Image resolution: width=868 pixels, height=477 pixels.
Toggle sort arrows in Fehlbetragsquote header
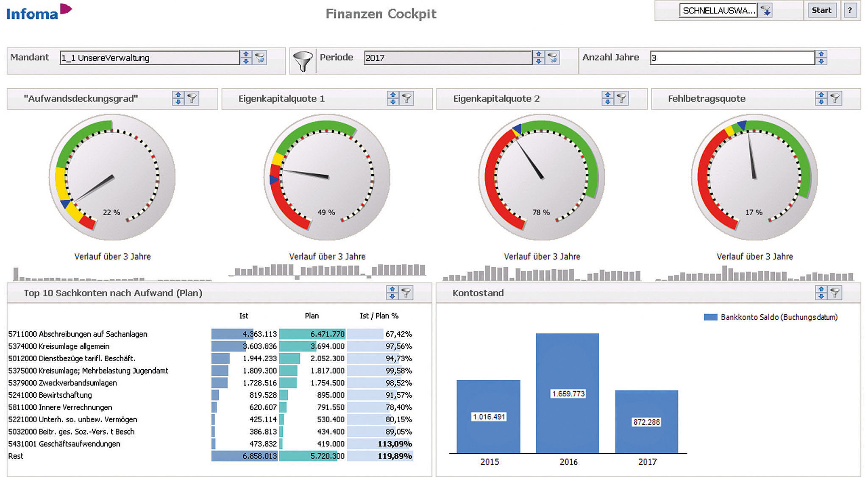click(x=821, y=98)
